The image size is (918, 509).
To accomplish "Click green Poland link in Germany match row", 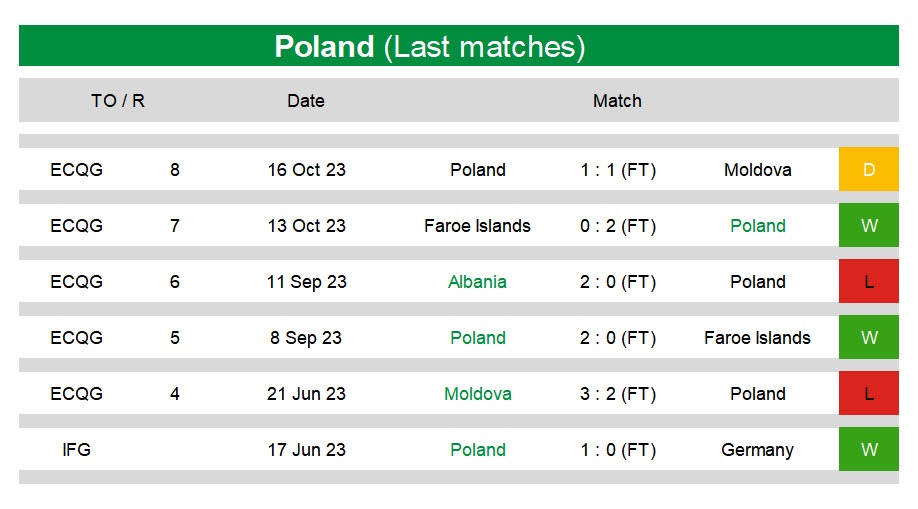I will tap(478, 450).
